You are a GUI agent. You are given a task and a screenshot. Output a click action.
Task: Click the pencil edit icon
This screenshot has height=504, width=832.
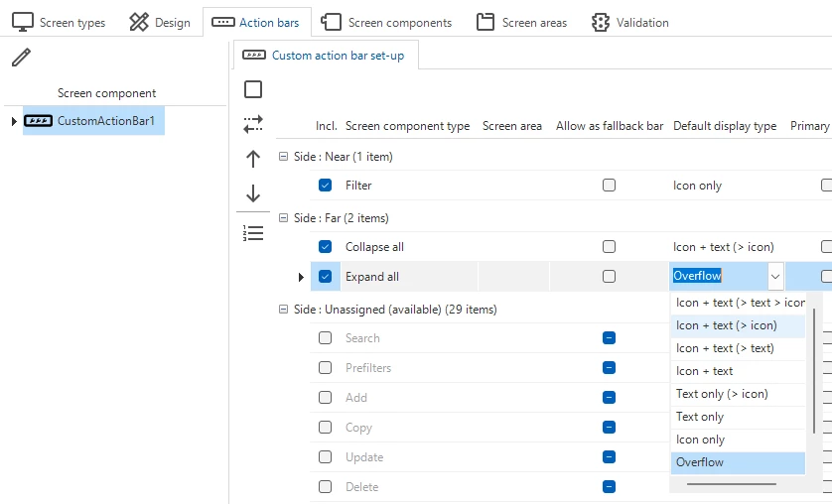[21, 58]
